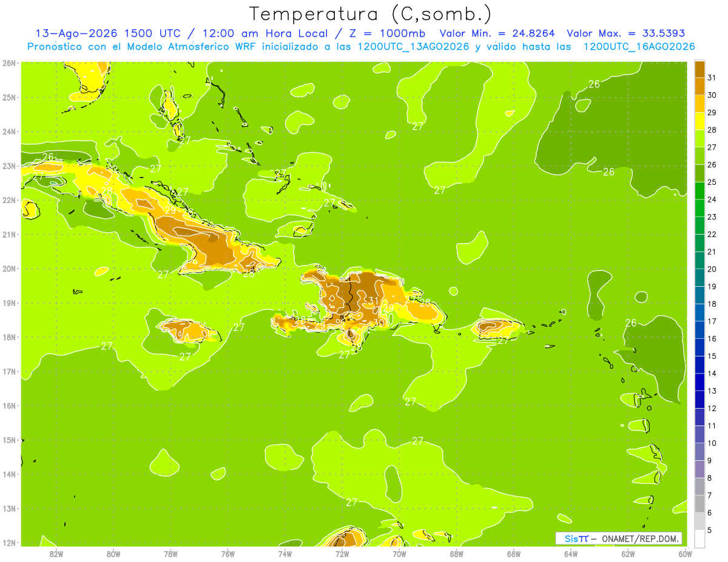Image resolution: width=728 pixels, height=562 pixels.
Task: Click the "9" label on the color scale
Action: point(710,460)
